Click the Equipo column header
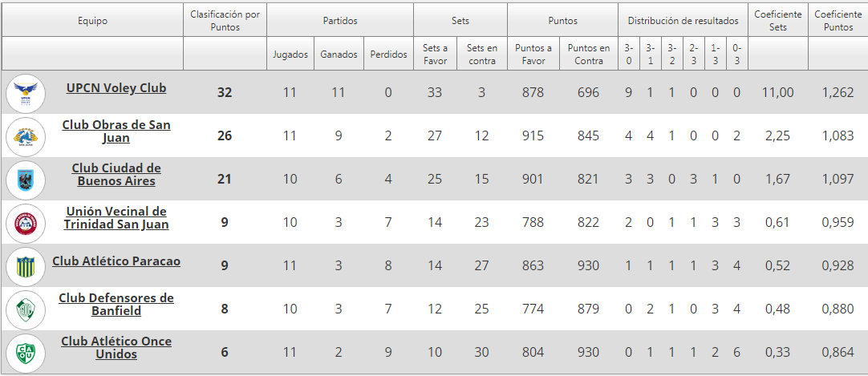 92,21
